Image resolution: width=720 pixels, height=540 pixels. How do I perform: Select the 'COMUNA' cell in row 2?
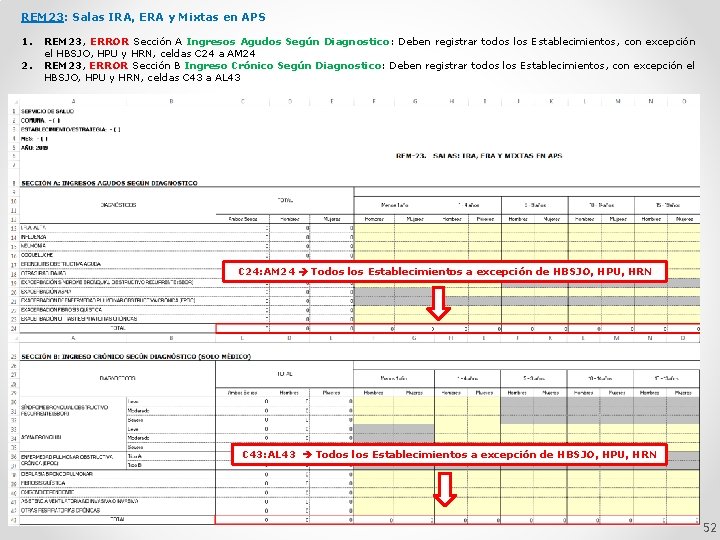point(40,121)
